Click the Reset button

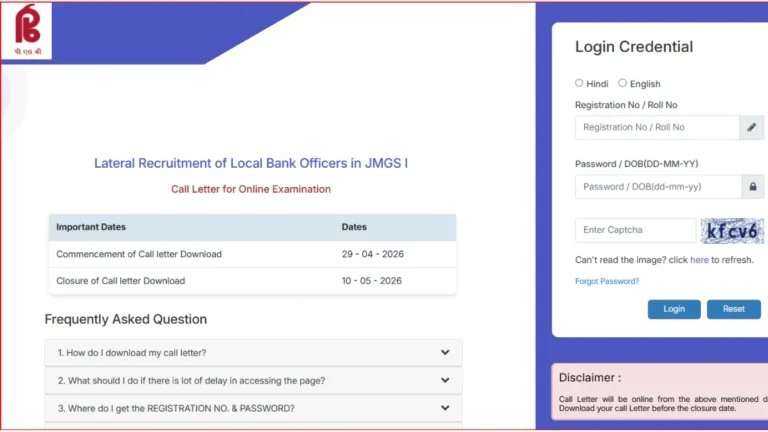pyautogui.click(x=733, y=309)
